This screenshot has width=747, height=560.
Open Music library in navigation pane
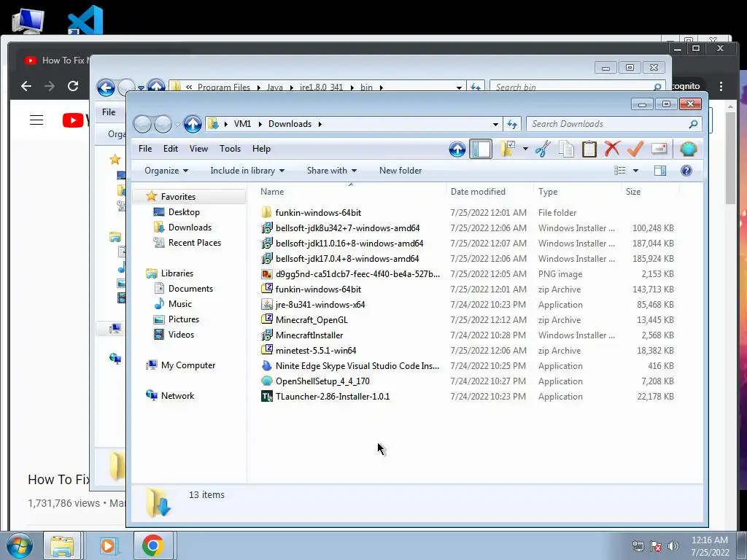[x=179, y=304]
